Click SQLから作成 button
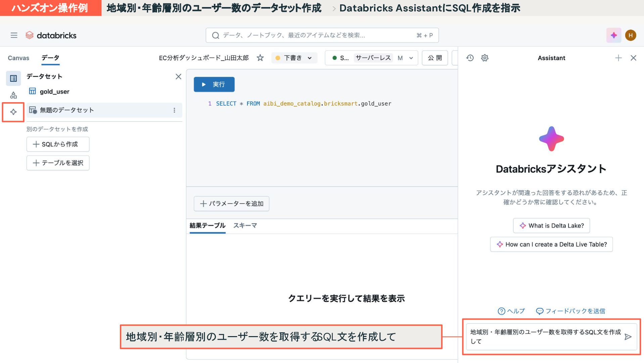 [58, 144]
